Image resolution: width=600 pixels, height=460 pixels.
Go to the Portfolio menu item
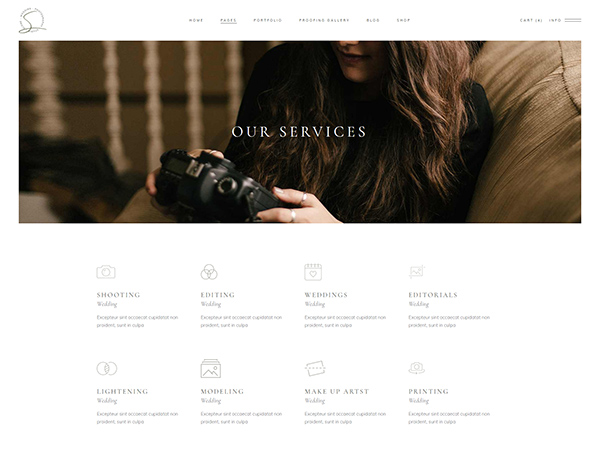click(268, 20)
